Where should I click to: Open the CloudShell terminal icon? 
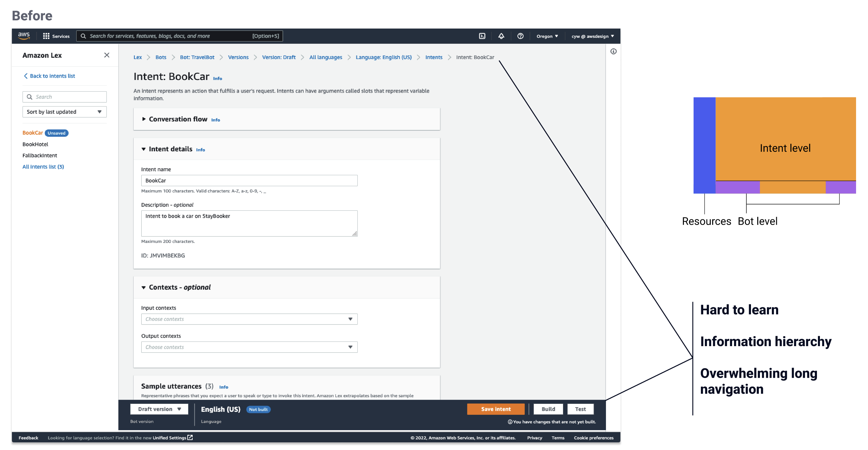point(482,36)
